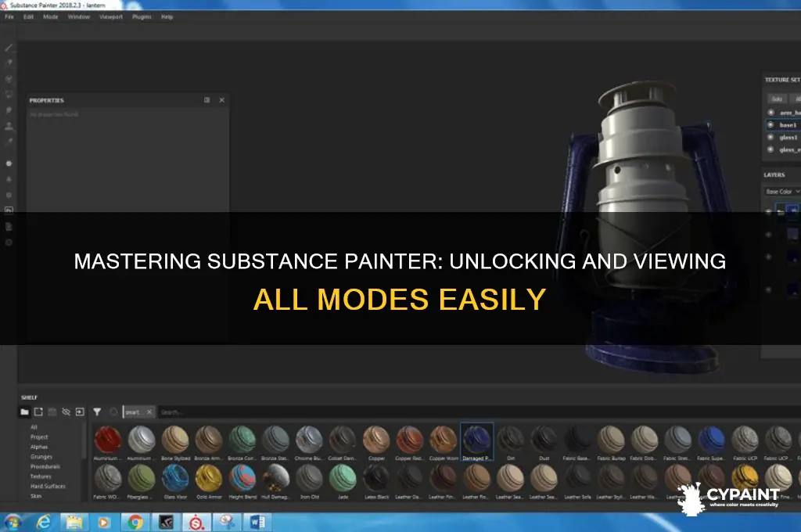801x532 pixels.
Task: Select the Hard Surfaces shelf category
Action: tap(48, 487)
